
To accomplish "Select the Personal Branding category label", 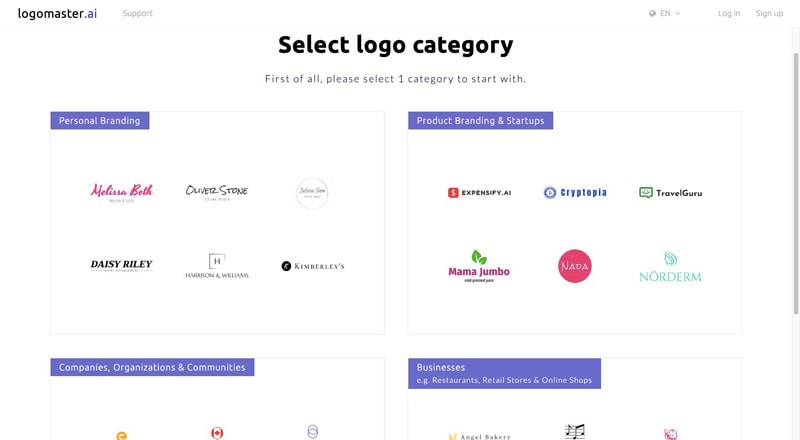I will 99,120.
